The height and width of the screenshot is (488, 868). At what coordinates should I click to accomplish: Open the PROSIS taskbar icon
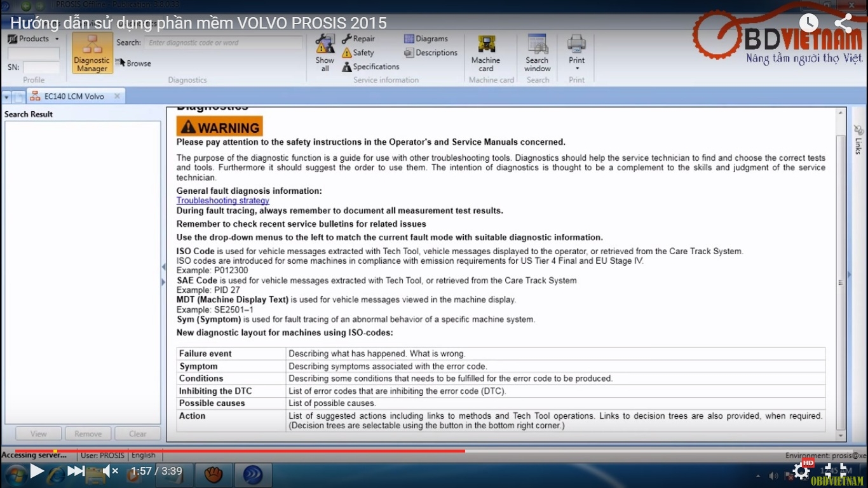click(253, 475)
